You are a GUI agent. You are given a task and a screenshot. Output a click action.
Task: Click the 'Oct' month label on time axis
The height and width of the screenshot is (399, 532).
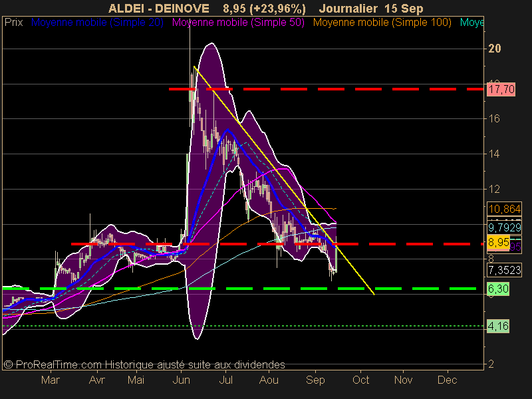360,380
